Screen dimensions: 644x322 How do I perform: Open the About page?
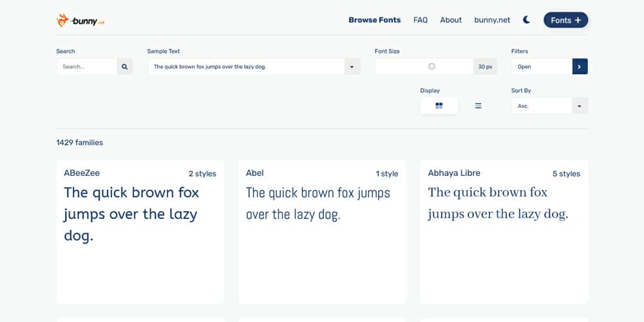[451, 20]
